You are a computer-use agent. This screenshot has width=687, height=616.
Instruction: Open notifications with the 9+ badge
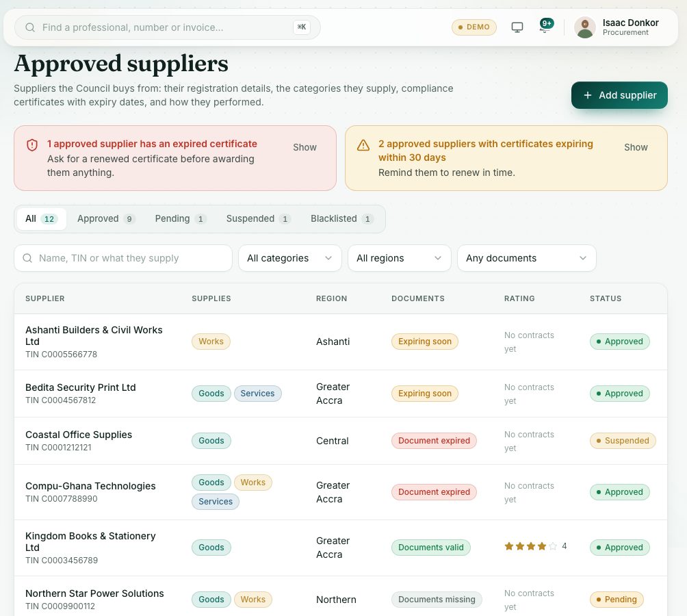(x=545, y=26)
